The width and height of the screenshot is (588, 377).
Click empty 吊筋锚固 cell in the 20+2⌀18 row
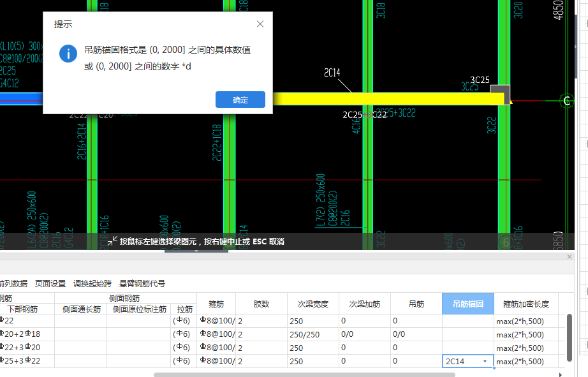coord(467,334)
